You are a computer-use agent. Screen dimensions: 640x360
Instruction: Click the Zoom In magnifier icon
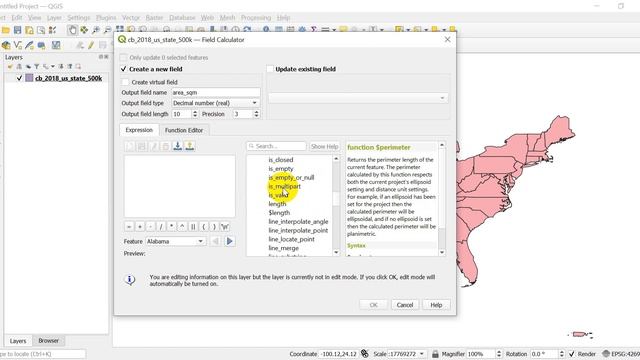pos(96,30)
